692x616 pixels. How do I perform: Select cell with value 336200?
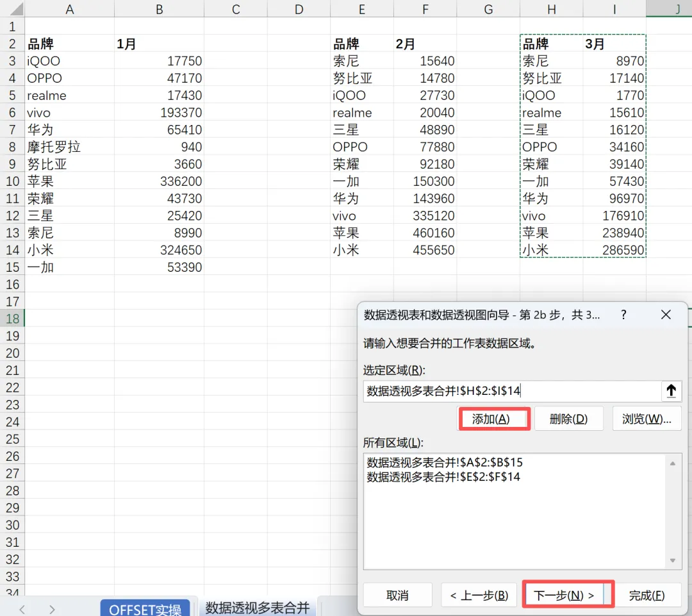pyautogui.click(x=160, y=181)
